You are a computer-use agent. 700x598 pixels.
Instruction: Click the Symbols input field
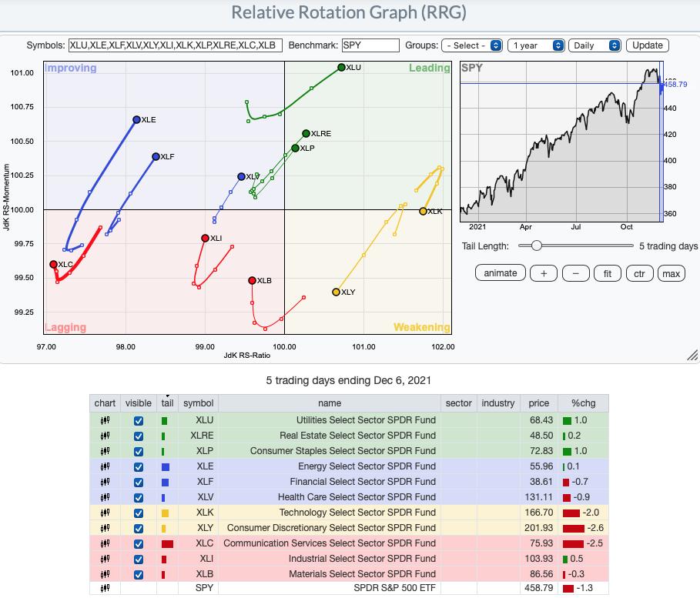(x=176, y=45)
